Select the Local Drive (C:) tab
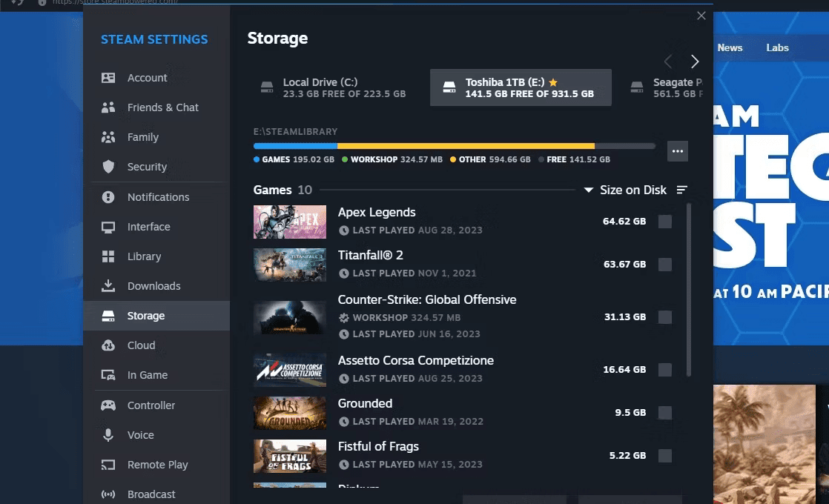 click(334, 87)
